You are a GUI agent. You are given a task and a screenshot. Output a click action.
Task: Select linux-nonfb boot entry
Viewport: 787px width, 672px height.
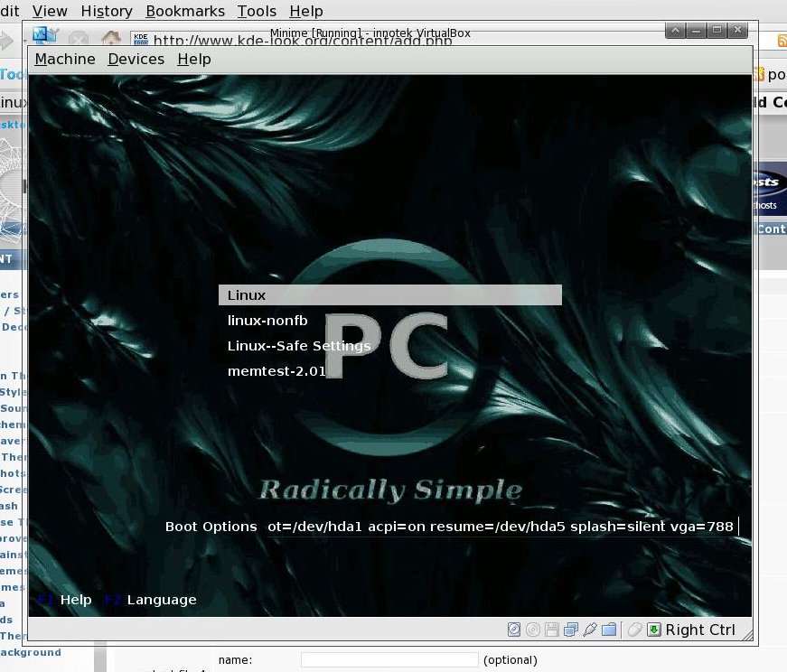pyautogui.click(x=267, y=320)
